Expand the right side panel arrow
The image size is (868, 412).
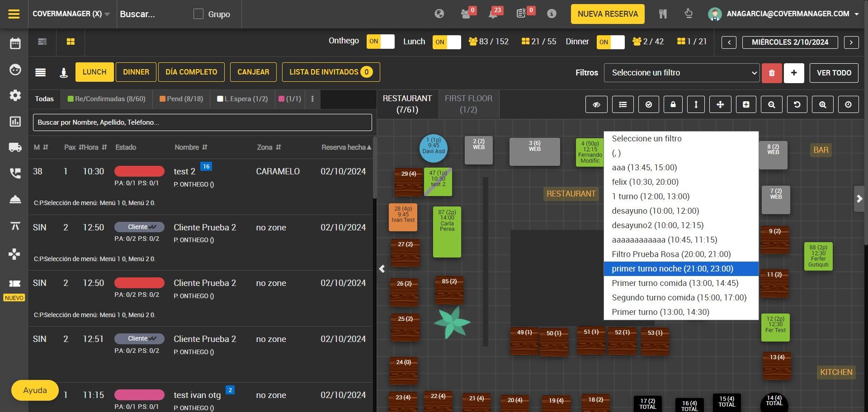tap(859, 199)
